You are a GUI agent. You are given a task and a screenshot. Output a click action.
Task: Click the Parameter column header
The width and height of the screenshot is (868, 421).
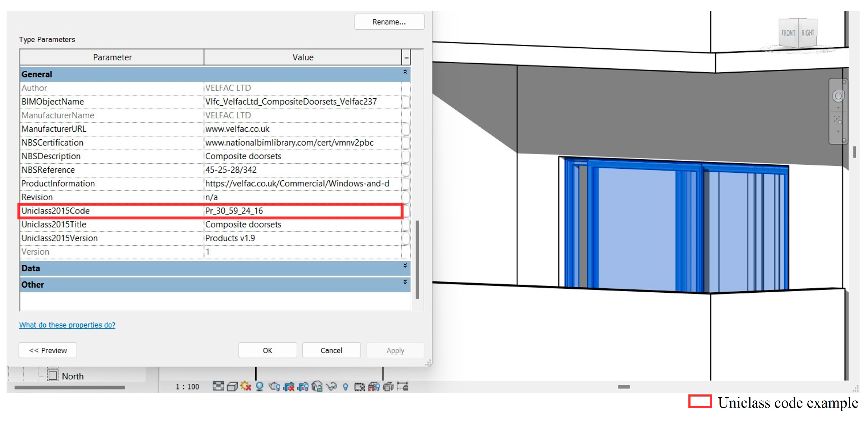(112, 57)
